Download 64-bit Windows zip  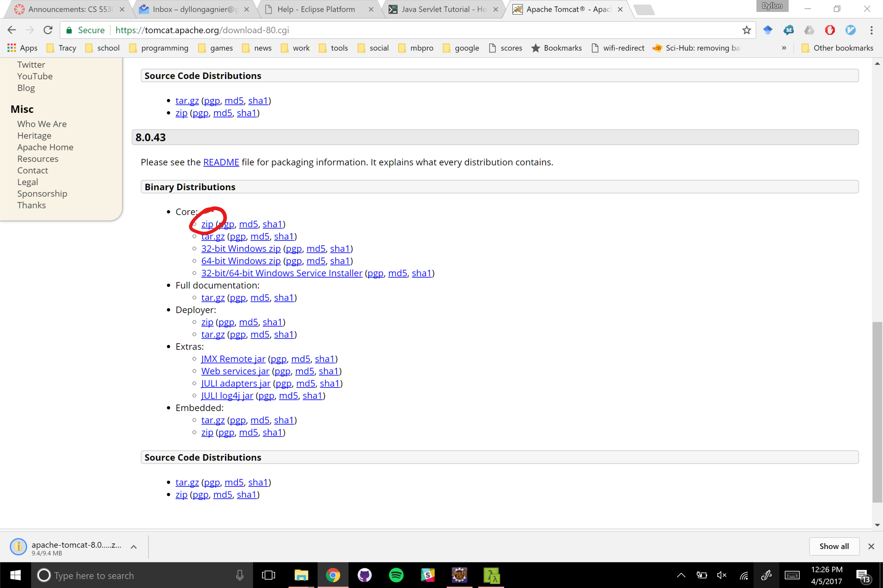pyautogui.click(x=241, y=261)
